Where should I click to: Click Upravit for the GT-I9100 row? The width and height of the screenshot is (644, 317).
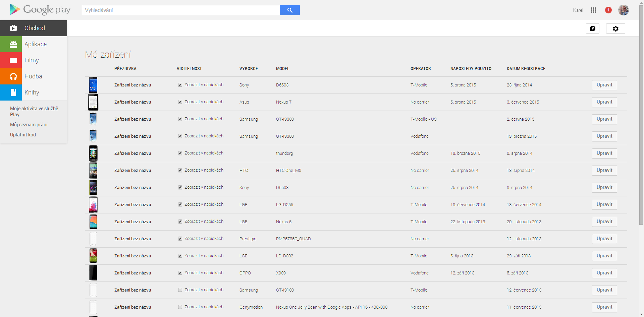coord(604,290)
